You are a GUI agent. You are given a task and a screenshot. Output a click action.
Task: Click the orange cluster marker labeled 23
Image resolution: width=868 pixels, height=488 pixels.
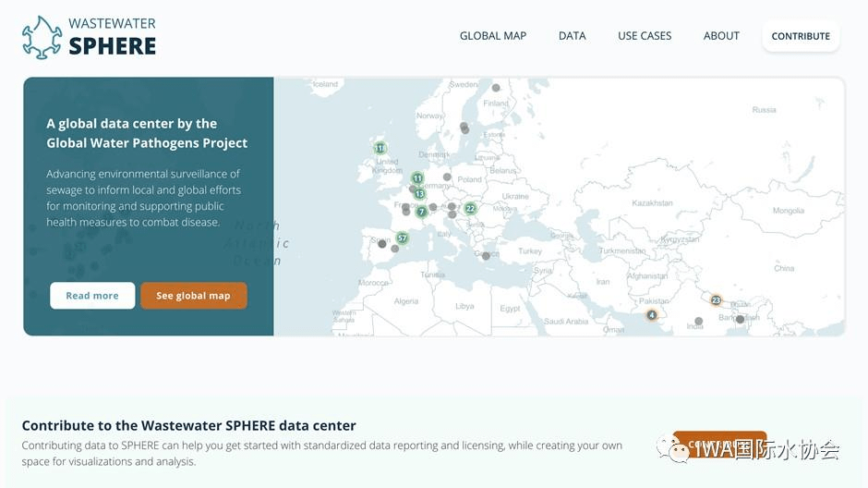(x=716, y=299)
